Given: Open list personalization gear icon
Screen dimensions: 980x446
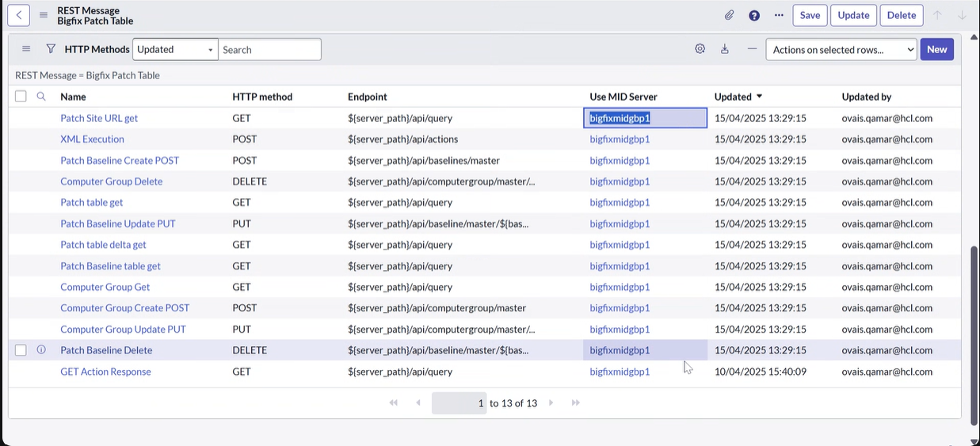Looking at the screenshot, I should coord(700,49).
